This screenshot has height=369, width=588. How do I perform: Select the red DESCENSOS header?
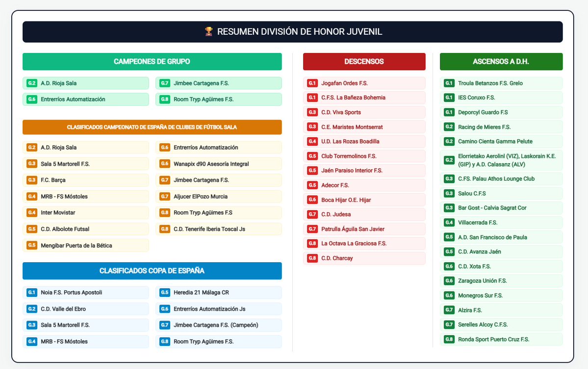pos(364,61)
